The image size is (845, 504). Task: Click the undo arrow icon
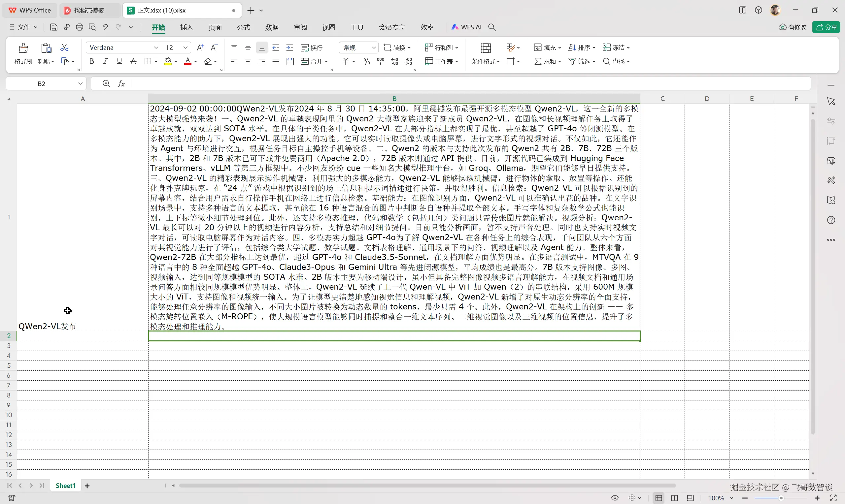pyautogui.click(x=105, y=27)
